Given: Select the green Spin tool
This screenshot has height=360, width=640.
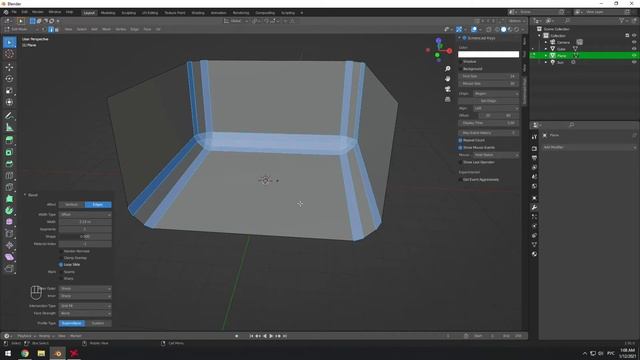Looking at the screenshot, I should (x=9, y=211).
